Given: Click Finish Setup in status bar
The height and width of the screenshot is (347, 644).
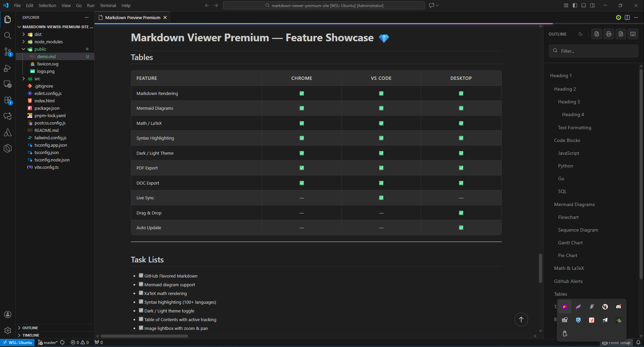Looking at the screenshot, I should [x=616, y=343].
